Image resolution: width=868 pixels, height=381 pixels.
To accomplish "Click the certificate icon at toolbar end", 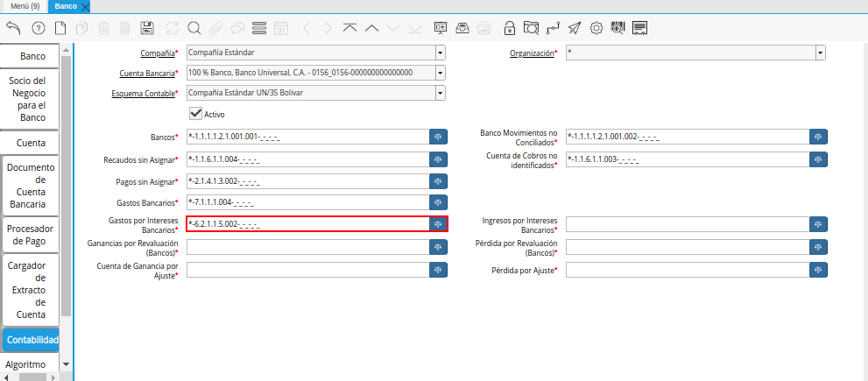I will (640, 28).
